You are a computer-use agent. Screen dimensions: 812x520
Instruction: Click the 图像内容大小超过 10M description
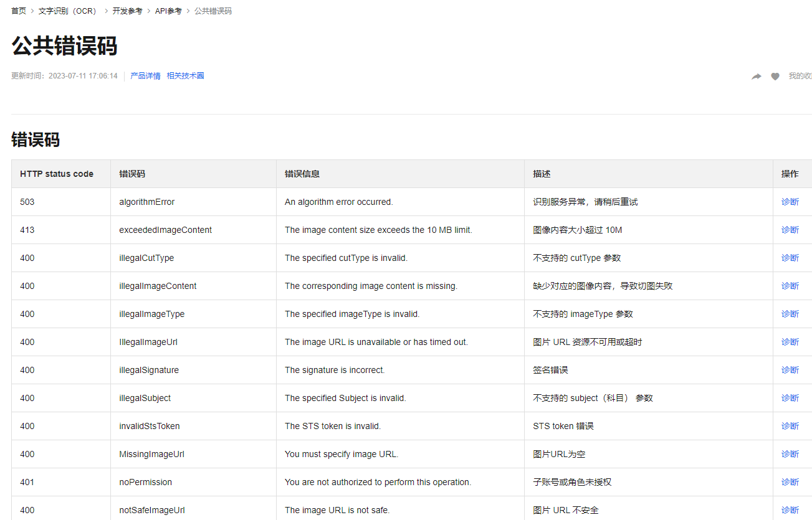click(x=578, y=230)
